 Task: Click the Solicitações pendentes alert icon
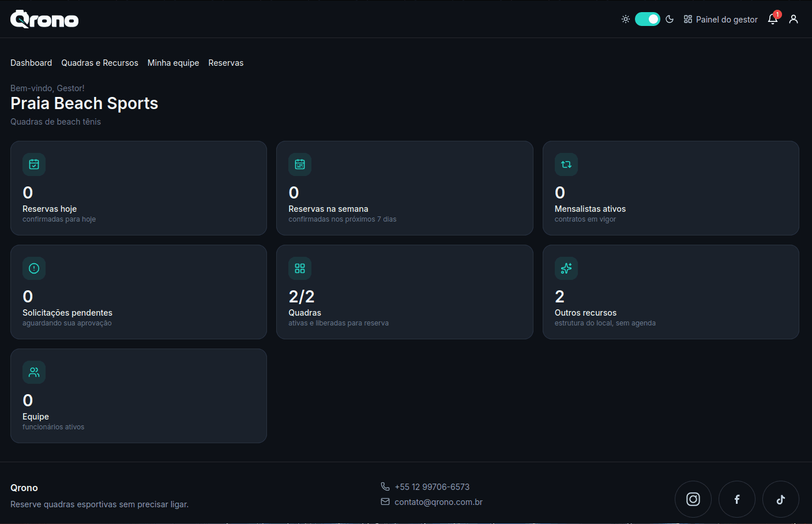(x=34, y=268)
